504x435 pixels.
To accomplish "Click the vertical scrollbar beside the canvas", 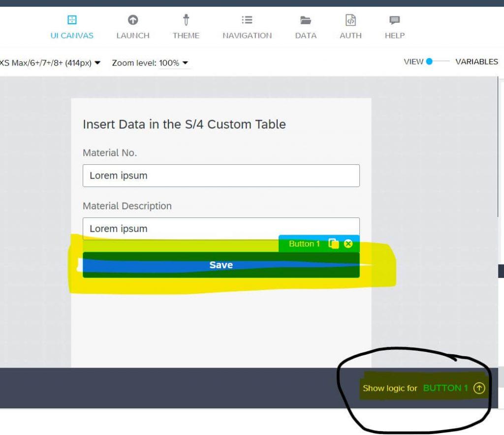I will [499, 147].
